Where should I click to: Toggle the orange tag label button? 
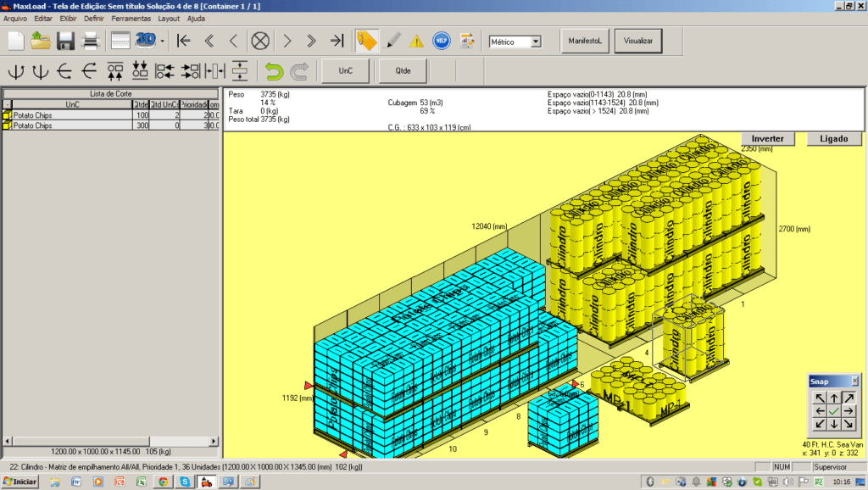coord(366,40)
